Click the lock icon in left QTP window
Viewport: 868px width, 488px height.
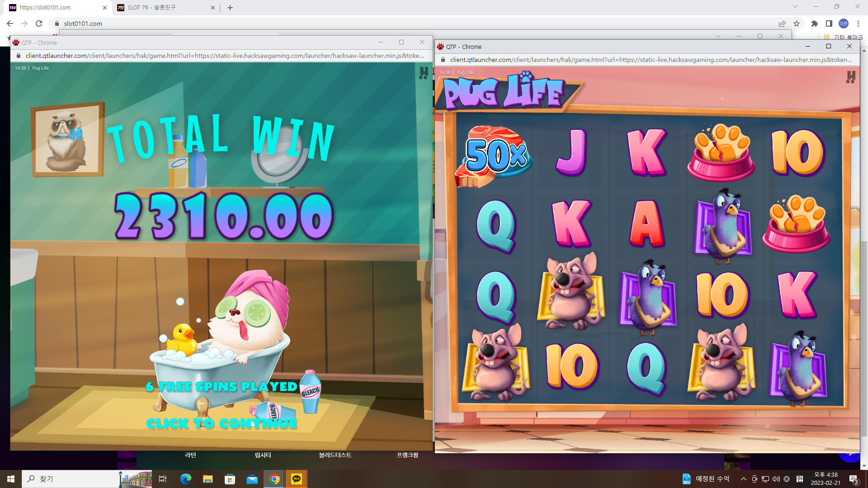(x=19, y=56)
